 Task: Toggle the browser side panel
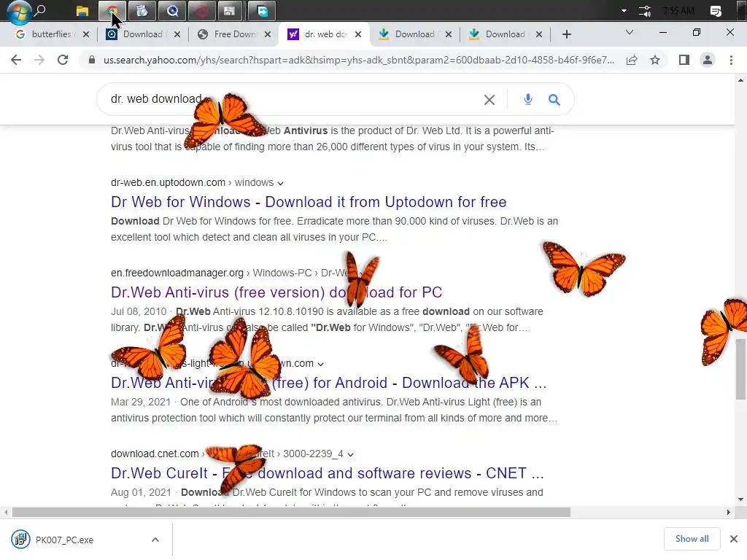(x=684, y=60)
